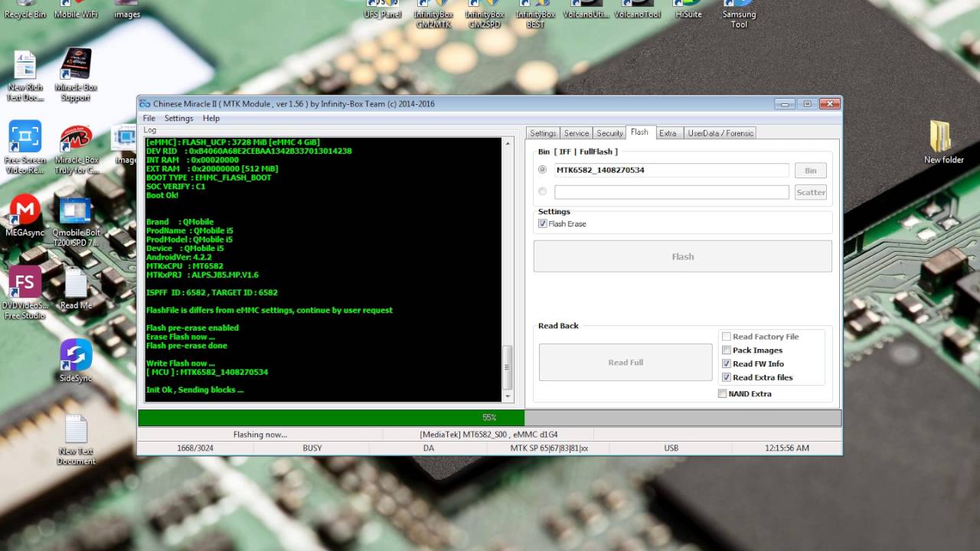Select the Miracle Box Support shortcut
The image size is (980, 551).
[76, 75]
